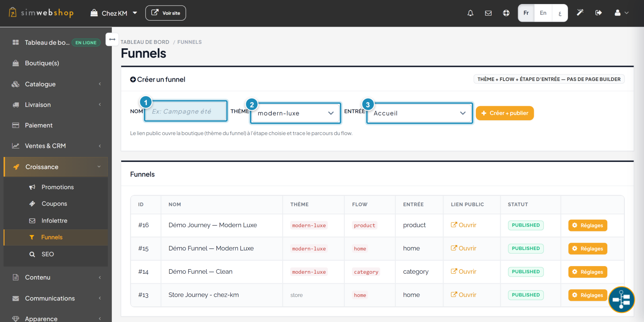Open public link for funnel #16

tap(464, 225)
